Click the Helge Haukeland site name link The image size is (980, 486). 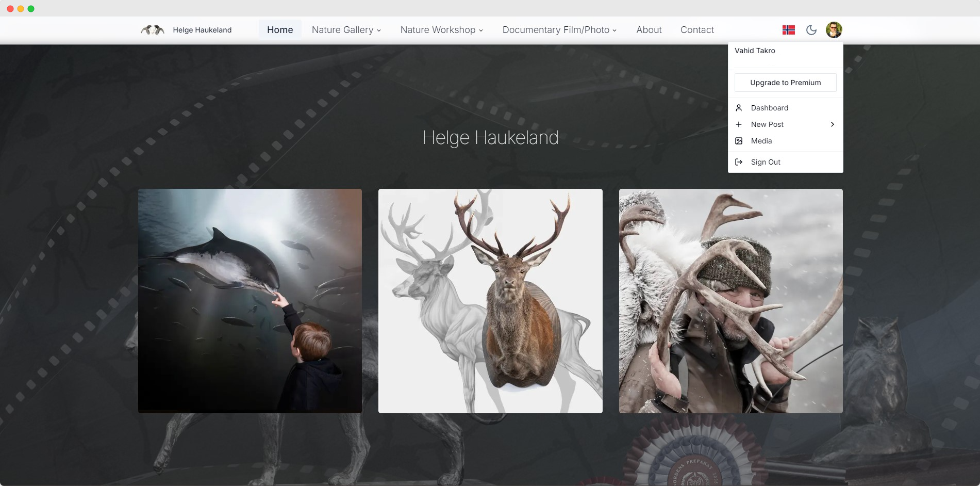click(202, 30)
